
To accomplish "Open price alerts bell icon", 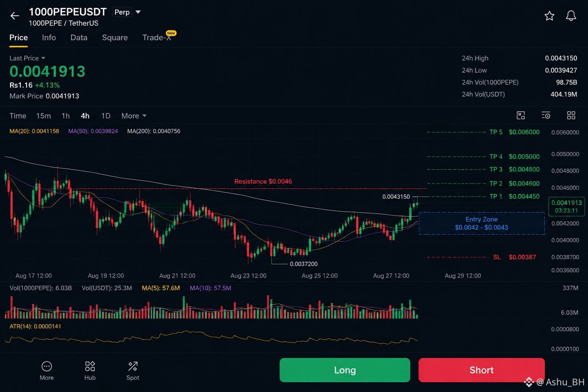I will 571,16.
